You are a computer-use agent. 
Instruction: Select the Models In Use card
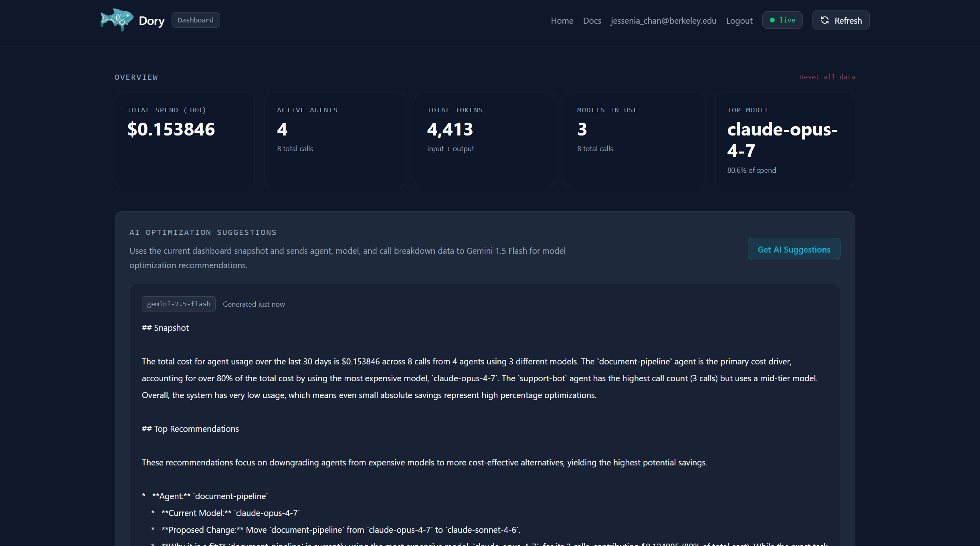pos(634,140)
